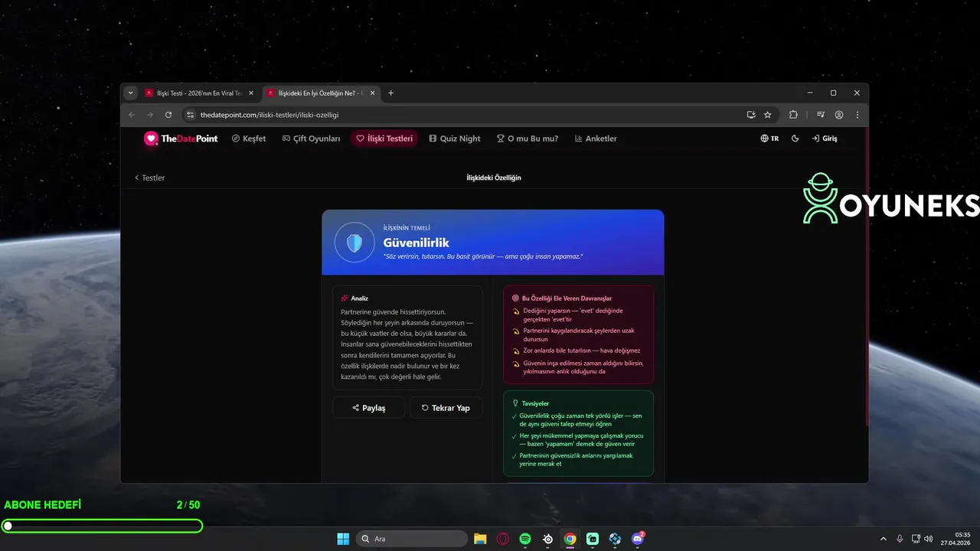Open the Keşfet page

click(249, 139)
